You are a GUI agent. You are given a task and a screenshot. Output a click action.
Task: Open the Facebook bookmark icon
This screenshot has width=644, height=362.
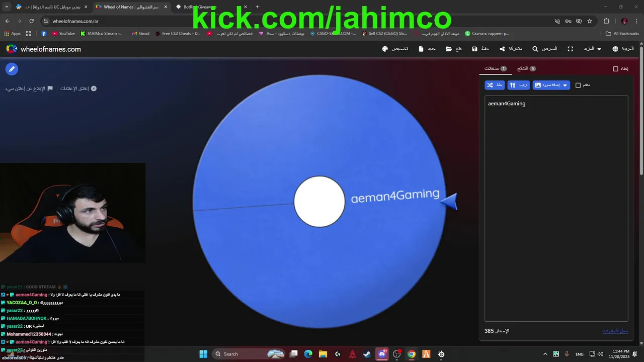pyautogui.click(x=44, y=34)
